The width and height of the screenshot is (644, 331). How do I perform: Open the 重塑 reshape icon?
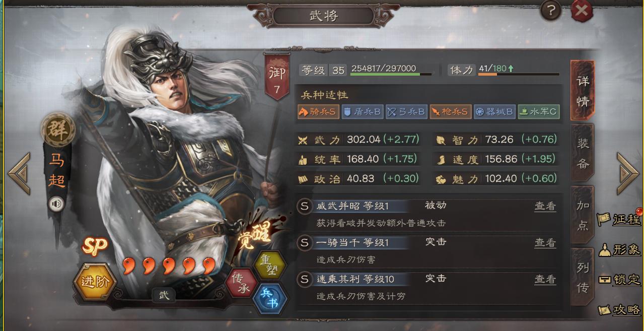pos(269,264)
